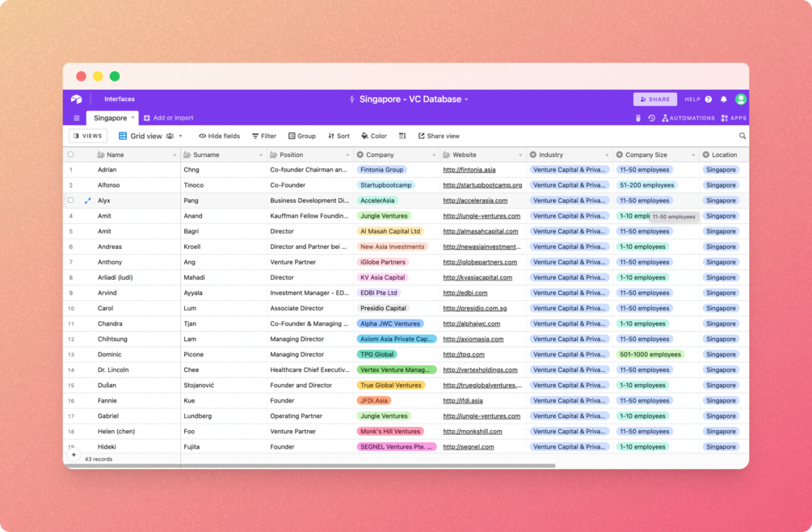Viewport: 812px width, 532px height.
Task: Click the row height icon
Action: 402,136
